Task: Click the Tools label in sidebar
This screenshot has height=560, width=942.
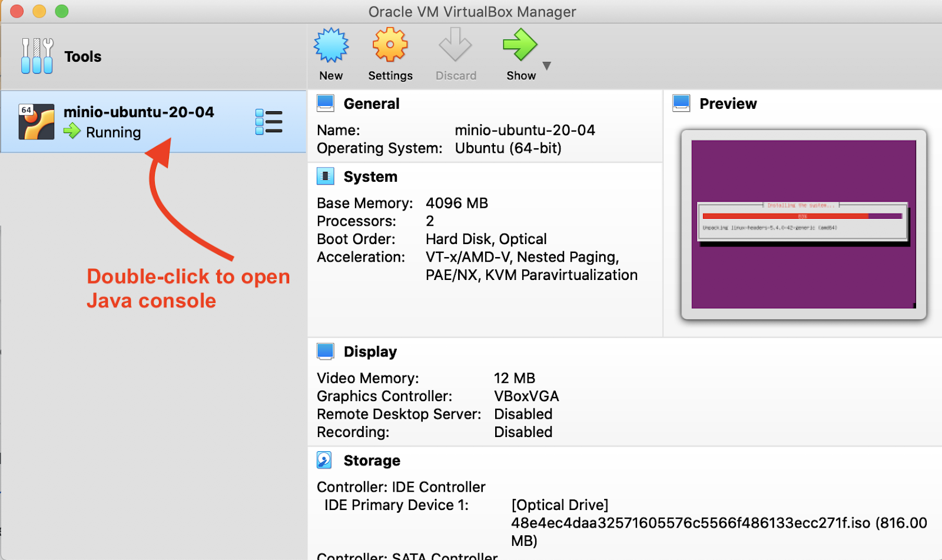Action: (x=83, y=57)
